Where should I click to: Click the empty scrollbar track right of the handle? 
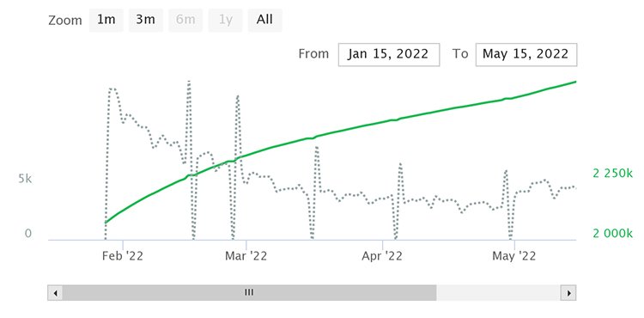[x=499, y=293]
